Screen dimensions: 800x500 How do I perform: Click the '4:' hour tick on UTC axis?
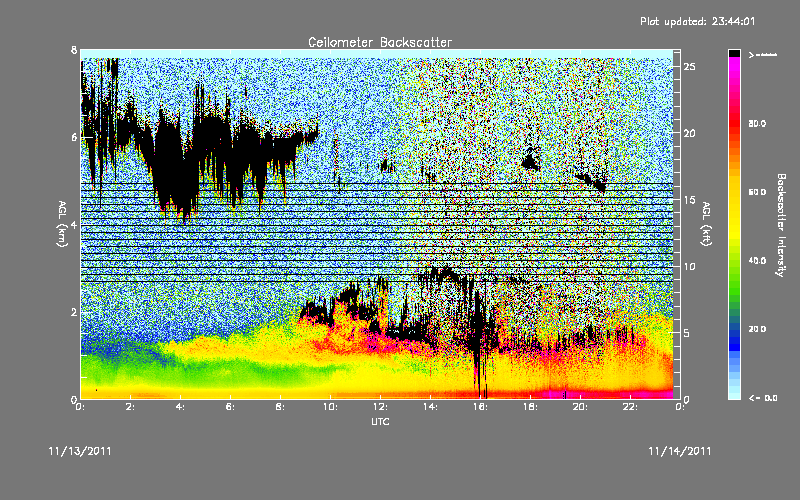(x=181, y=407)
